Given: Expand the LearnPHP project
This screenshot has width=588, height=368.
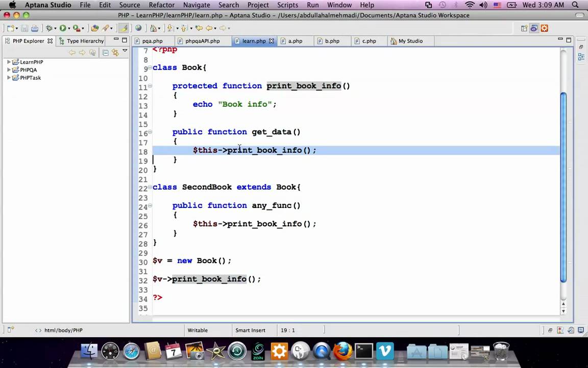Looking at the screenshot, I should (x=9, y=62).
